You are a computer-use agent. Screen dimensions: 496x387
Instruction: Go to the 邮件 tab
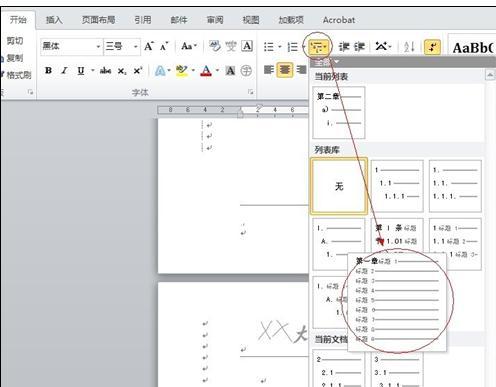(179, 20)
